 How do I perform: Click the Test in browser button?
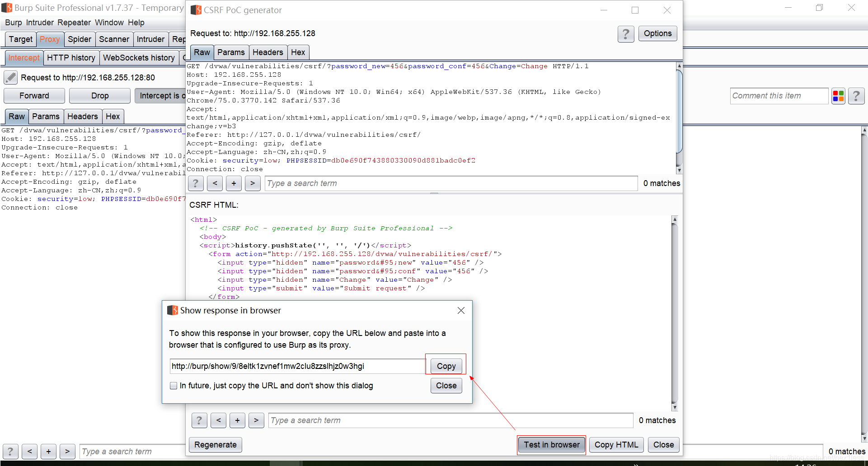pos(552,445)
